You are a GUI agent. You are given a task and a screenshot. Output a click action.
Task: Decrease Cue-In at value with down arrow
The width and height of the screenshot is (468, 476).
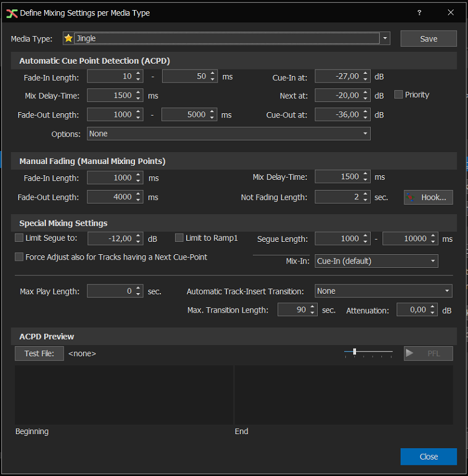[x=366, y=80]
